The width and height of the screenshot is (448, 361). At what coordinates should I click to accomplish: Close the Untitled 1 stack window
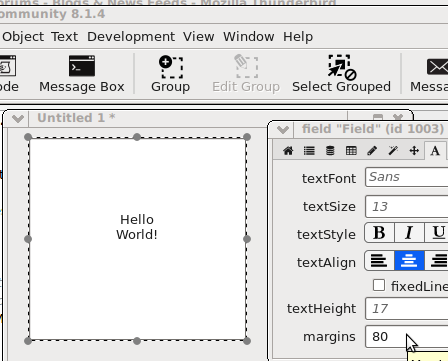pos(398,117)
